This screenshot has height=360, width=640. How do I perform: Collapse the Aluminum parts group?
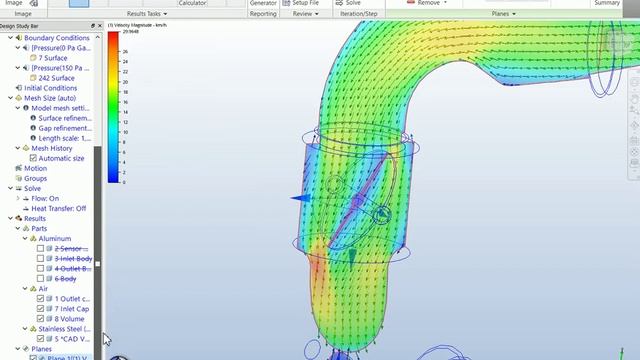pos(25,238)
